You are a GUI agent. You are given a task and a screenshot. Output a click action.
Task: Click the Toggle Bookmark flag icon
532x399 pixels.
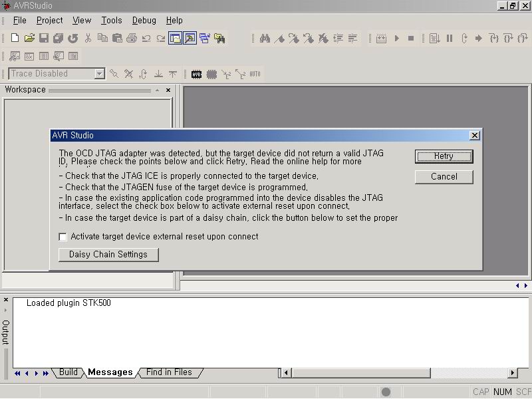point(279,39)
